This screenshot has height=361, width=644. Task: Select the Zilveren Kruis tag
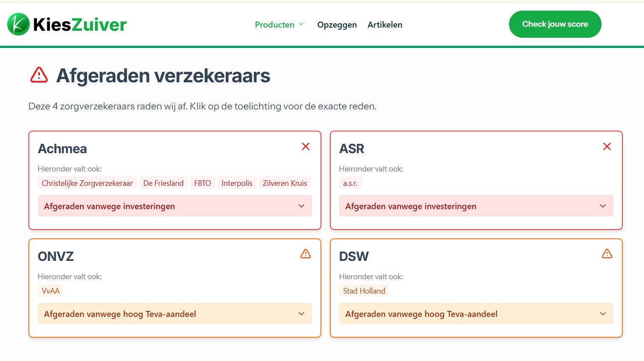(x=284, y=183)
